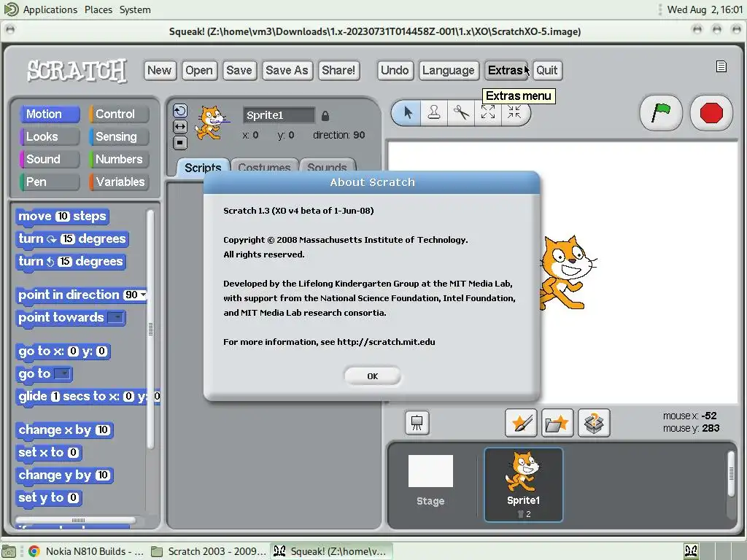Open go to target dropdown

tap(63, 374)
